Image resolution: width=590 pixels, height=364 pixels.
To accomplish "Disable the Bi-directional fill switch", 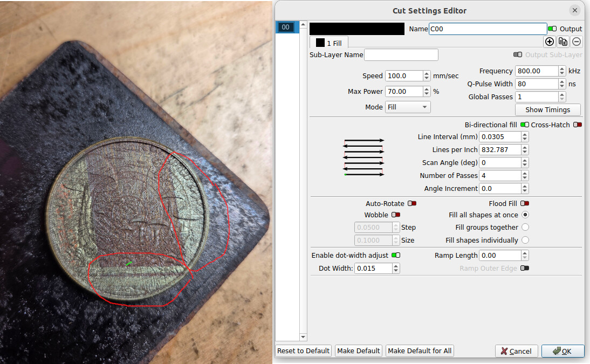I will tap(524, 125).
